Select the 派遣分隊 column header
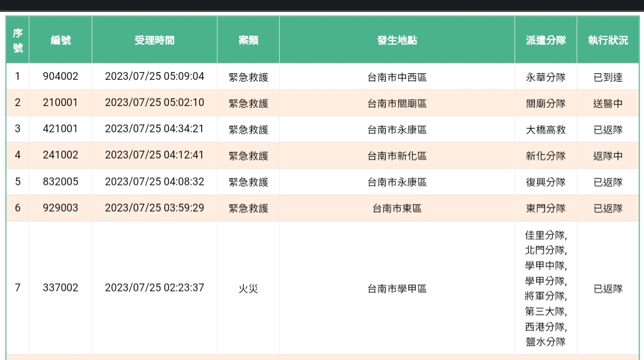 tap(546, 41)
